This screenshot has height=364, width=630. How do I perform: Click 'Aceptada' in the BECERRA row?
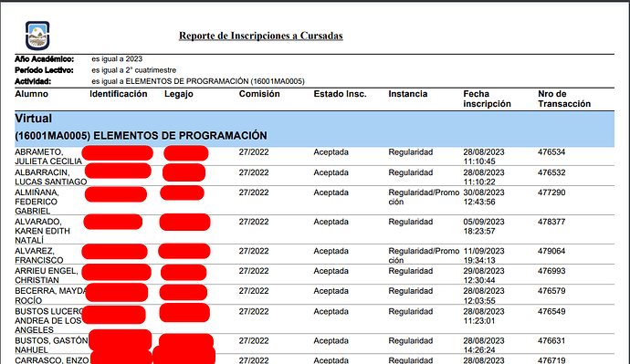pos(331,291)
